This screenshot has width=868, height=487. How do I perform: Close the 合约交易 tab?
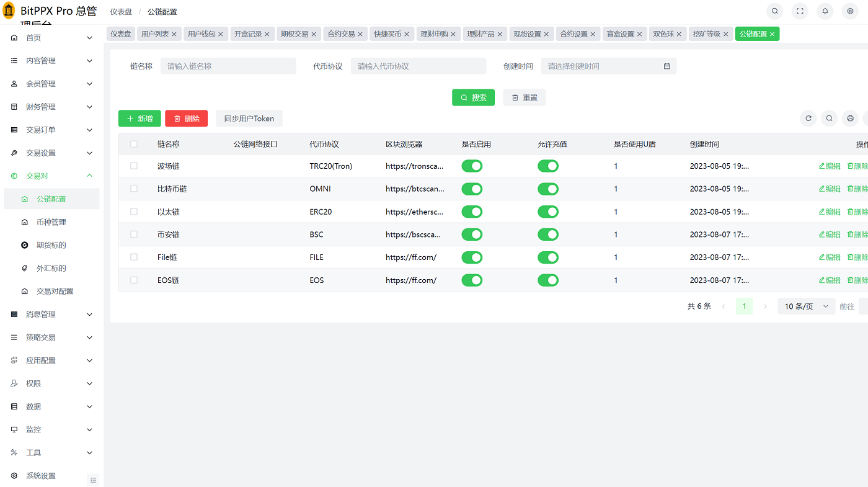pyautogui.click(x=360, y=34)
